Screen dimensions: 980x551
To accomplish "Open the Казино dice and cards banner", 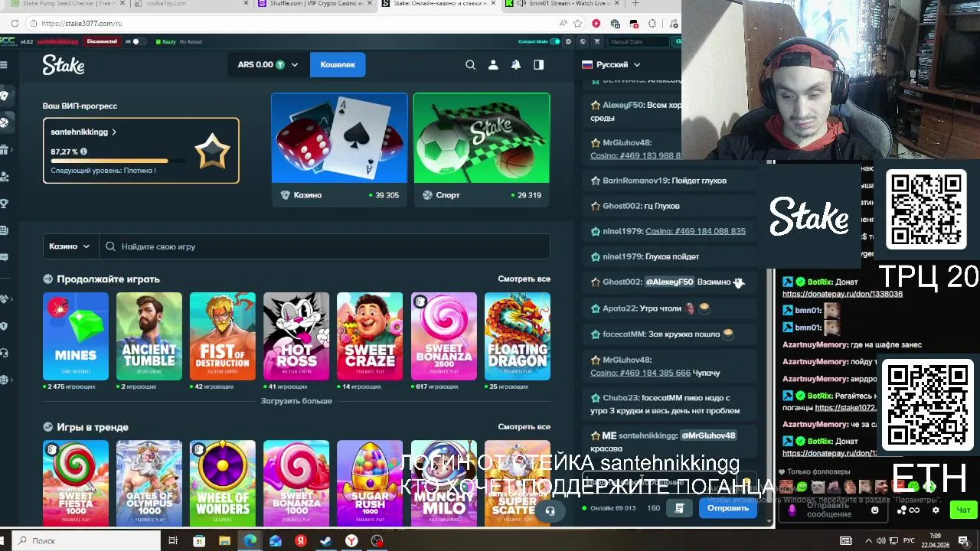I will click(x=339, y=139).
